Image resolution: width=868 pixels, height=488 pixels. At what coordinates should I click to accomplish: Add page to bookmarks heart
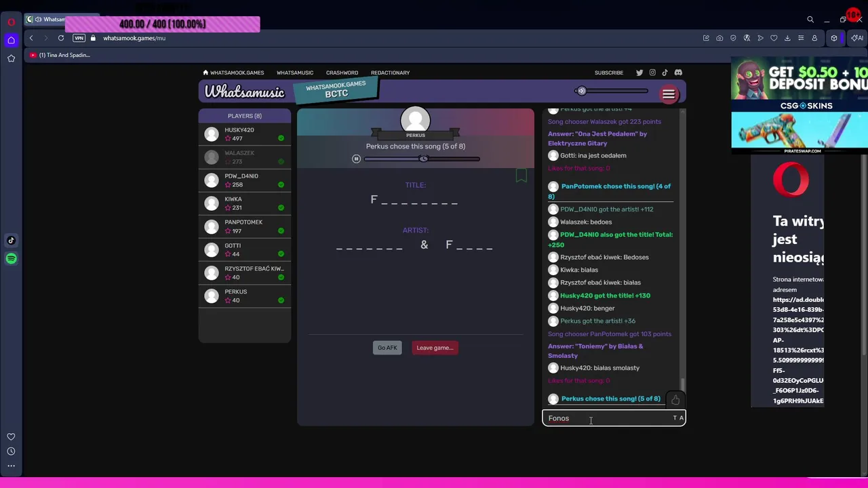coord(774,38)
